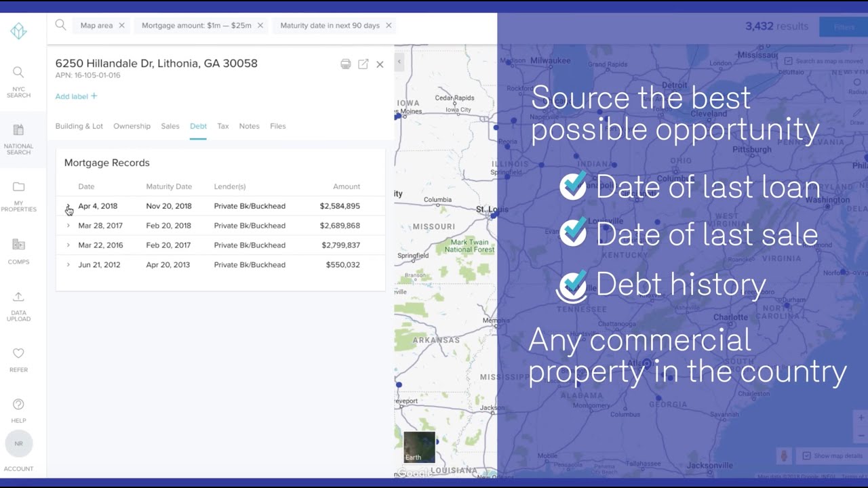Remove the Maturity date filter chip

[x=389, y=26]
